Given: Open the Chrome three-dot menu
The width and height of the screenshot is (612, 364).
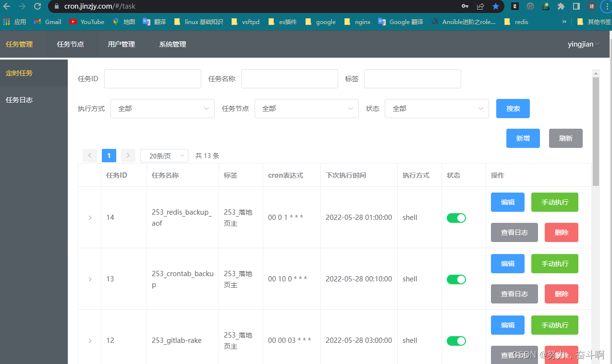Looking at the screenshot, I should pos(607,6).
